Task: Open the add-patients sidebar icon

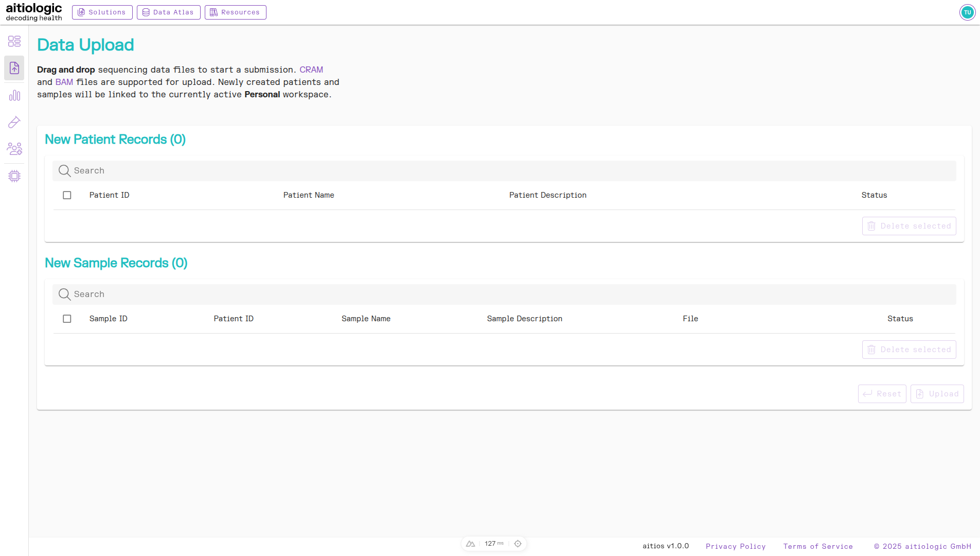Action: tap(14, 149)
